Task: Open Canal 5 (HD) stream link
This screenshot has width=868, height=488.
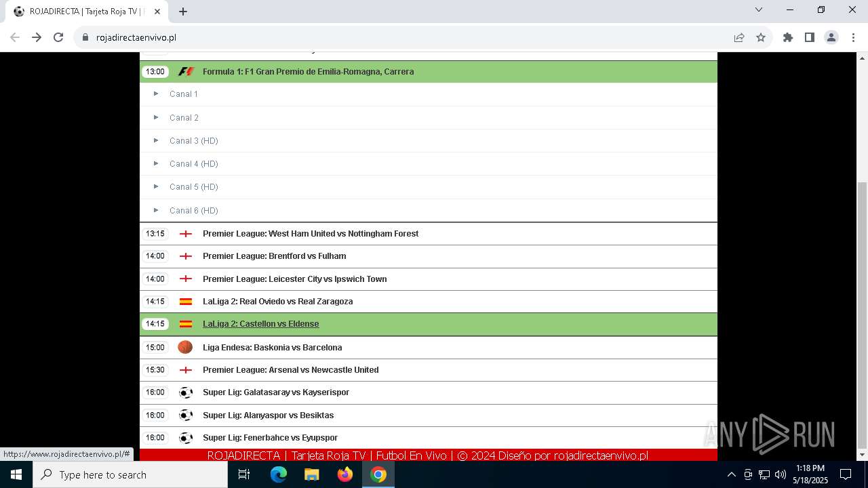Action: pos(194,186)
